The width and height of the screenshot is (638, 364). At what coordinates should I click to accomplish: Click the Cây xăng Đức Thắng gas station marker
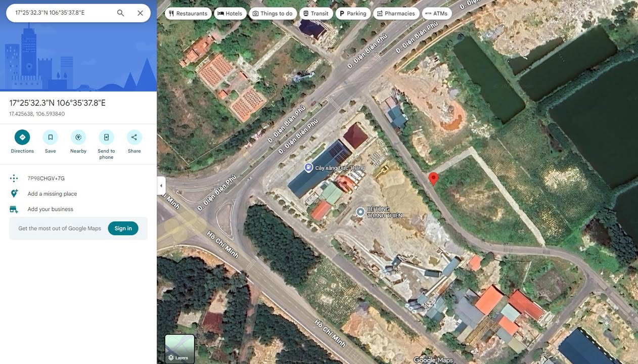click(308, 167)
